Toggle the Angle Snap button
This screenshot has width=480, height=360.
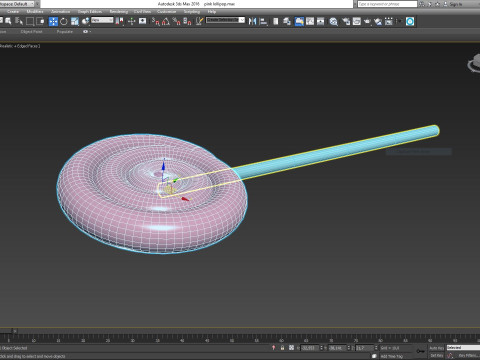[166, 22]
